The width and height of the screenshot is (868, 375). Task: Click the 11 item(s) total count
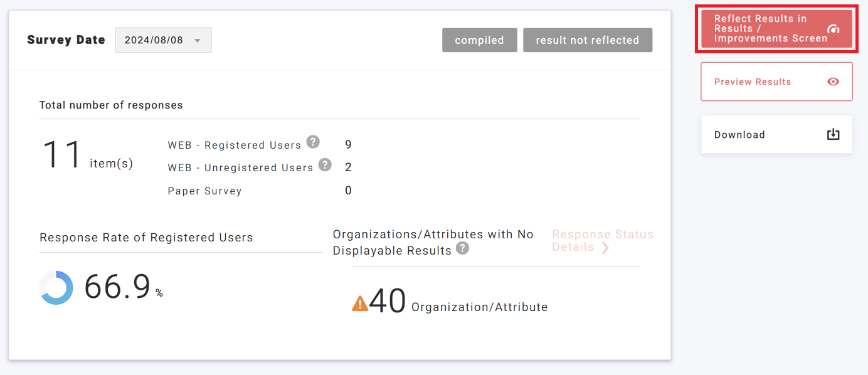point(63,156)
